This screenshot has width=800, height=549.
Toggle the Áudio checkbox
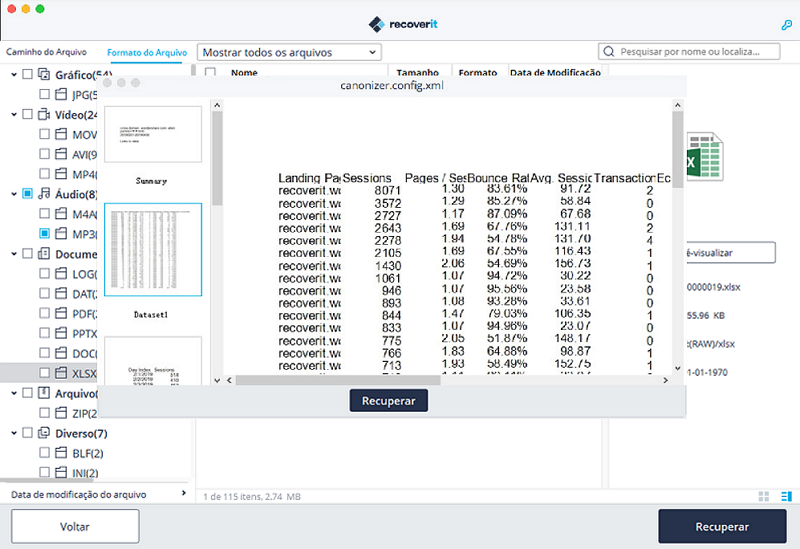(28, 194)
